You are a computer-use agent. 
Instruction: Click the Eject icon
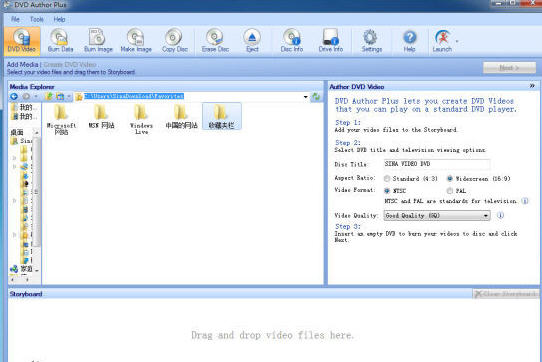pos(252,41)
